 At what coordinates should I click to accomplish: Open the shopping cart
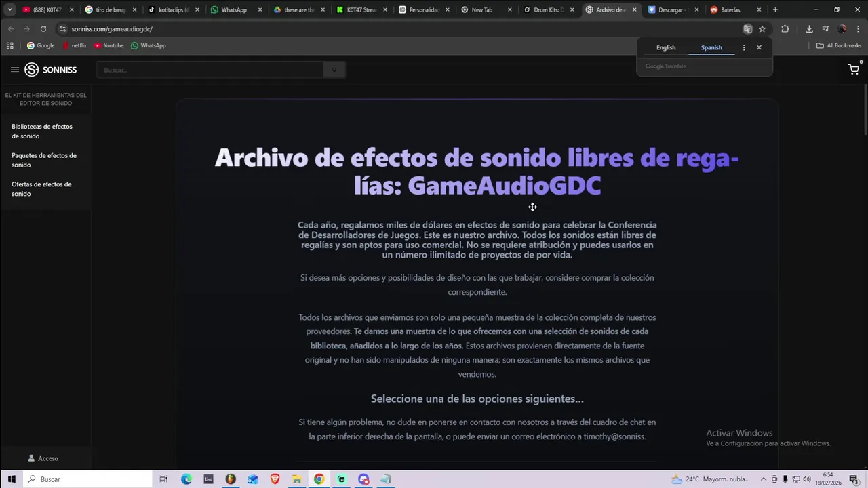[x=854, y=69]
